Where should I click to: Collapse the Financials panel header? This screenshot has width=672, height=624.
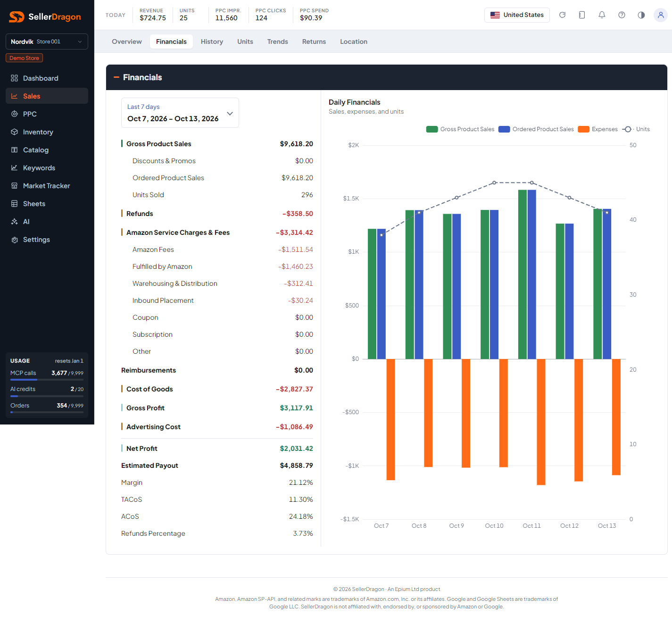coord(387,77)
